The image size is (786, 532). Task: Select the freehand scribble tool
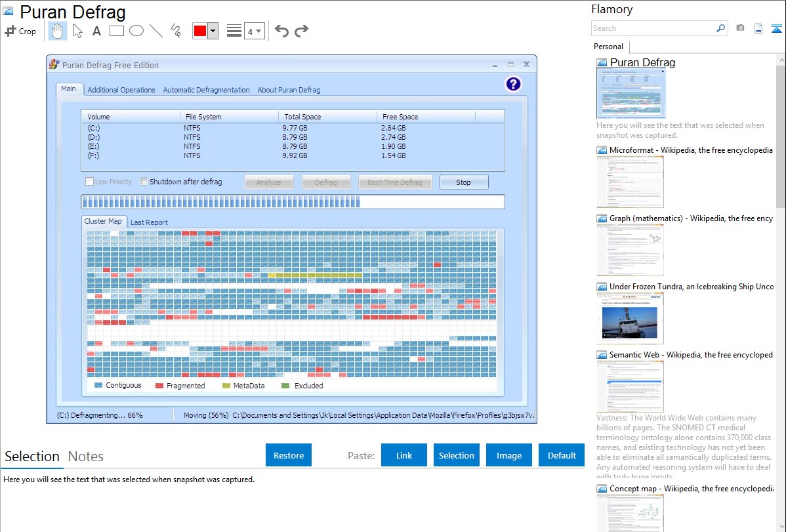coord(175,31)
